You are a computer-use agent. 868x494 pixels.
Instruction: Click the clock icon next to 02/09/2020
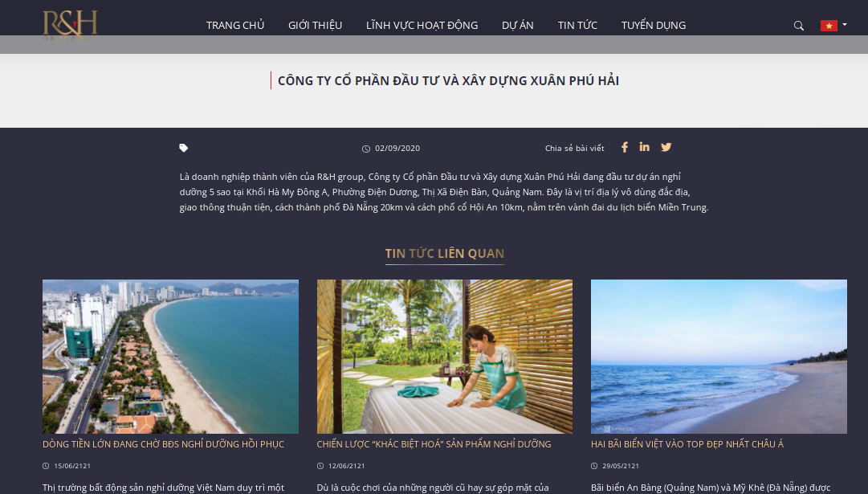(x=366, y=149)
